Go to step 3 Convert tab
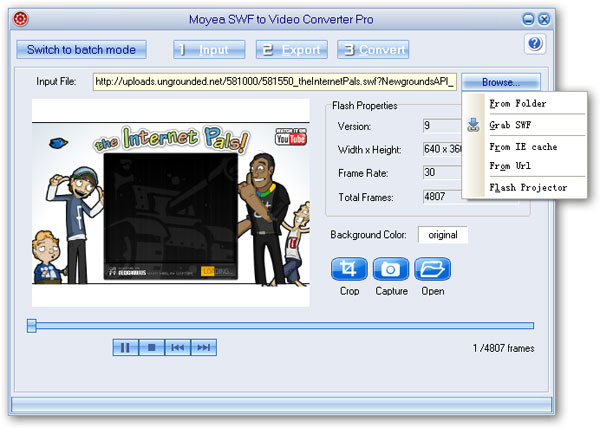 373,50
